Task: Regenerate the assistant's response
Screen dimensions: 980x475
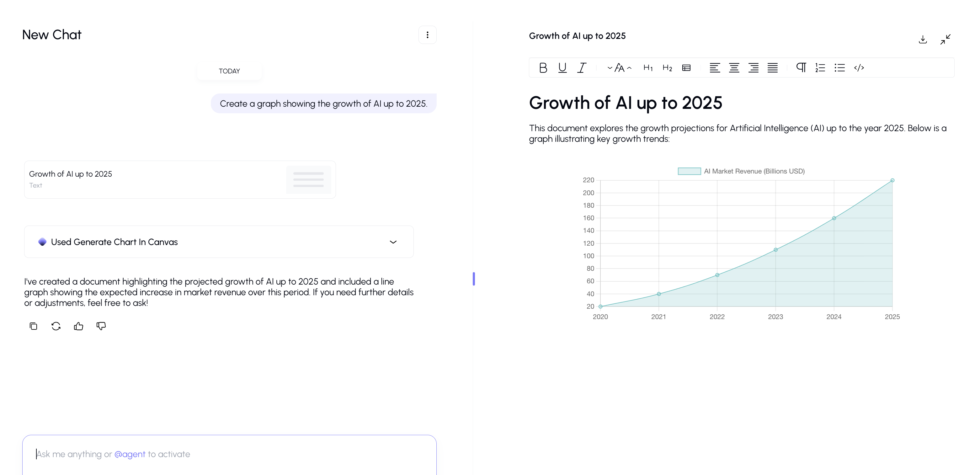Action: [56, 326]
